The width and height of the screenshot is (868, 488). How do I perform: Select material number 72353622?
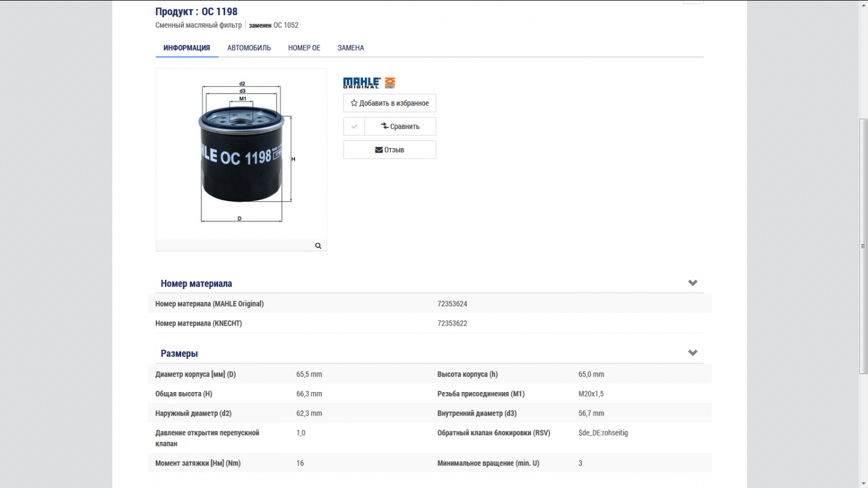tap(452, 323)
